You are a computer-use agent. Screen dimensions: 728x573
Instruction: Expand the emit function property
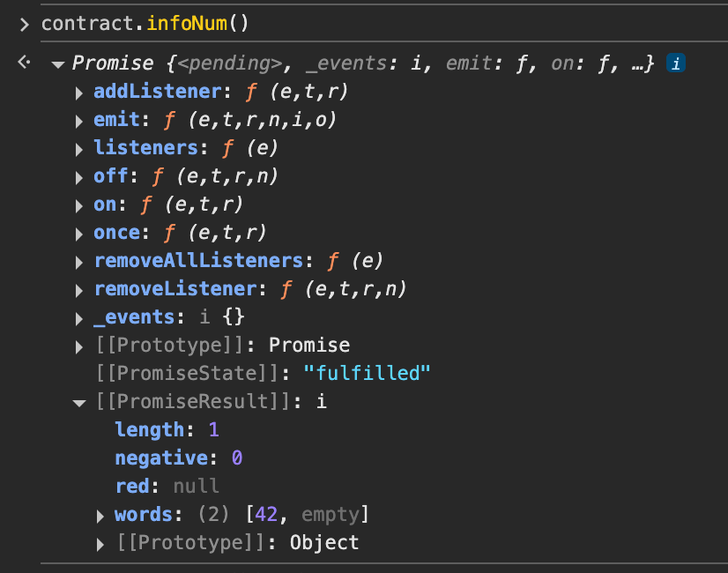[79, 121]
